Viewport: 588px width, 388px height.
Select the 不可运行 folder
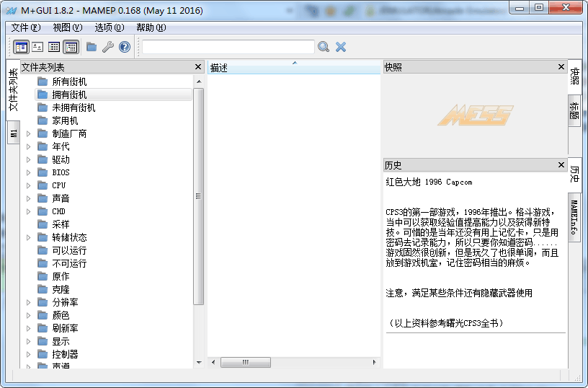click(x=69, y=263)
